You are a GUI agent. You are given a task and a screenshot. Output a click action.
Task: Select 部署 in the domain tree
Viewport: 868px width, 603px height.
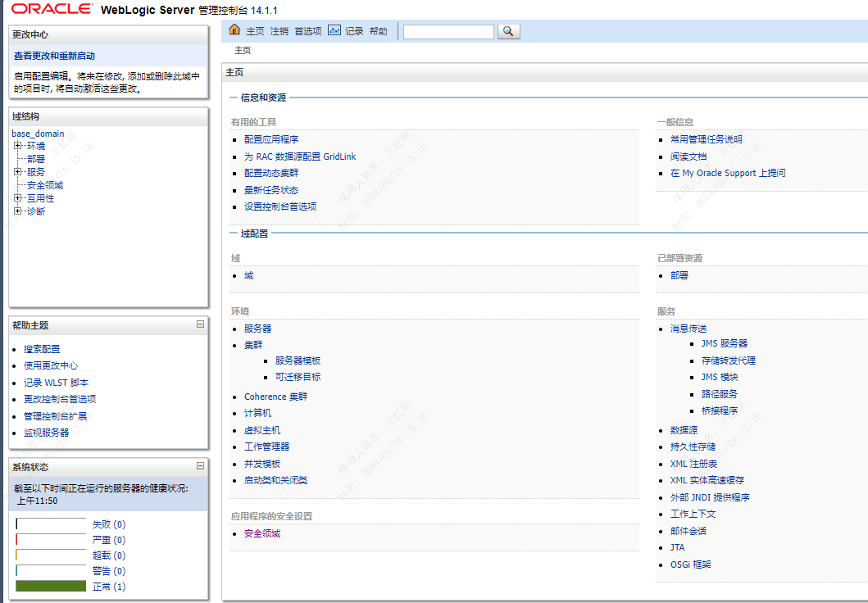tap(35, 159)
